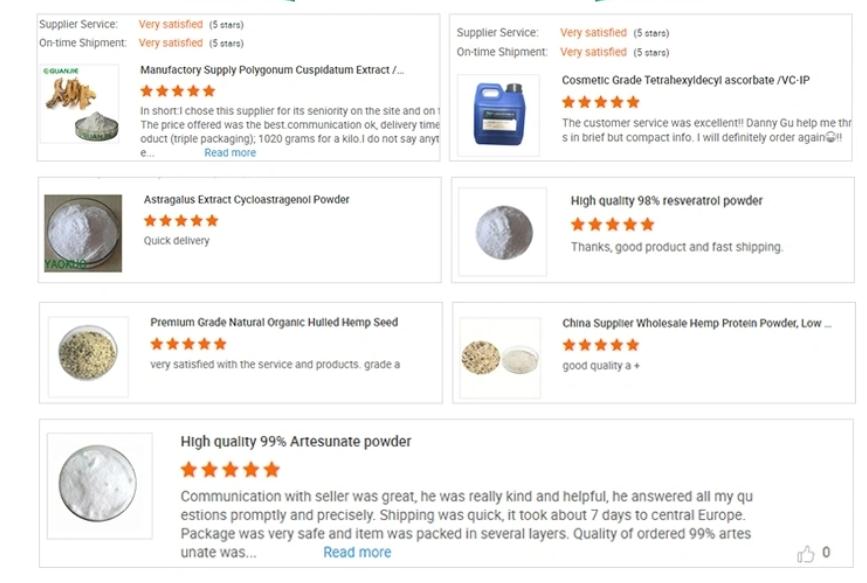Image resolution: width=867 pixels, height=583 pixels.
Task: Open China Supplier Wholesale Hemp Protein Powder link
Action: click(x=696, y=323)
